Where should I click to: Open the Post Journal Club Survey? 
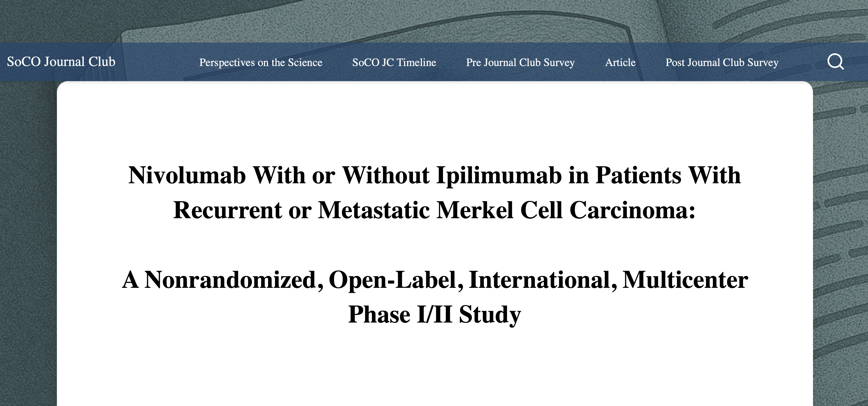click(722, 62)
